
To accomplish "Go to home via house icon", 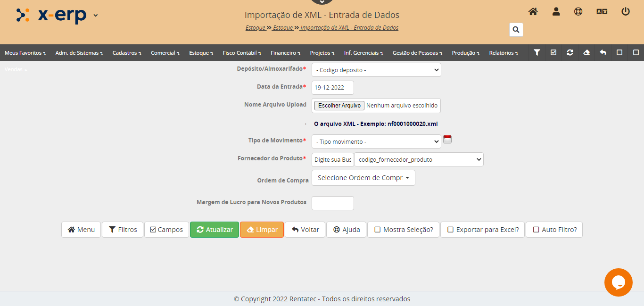I will coord(533,12).
